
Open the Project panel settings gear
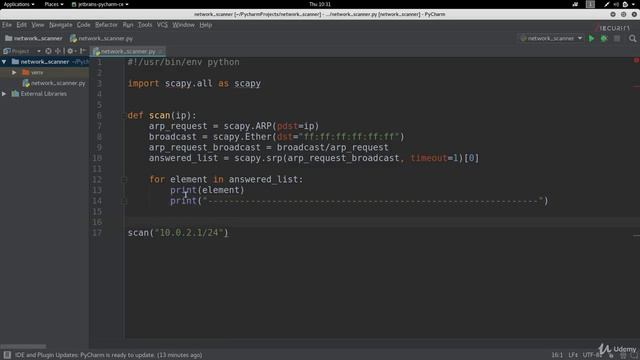tap(70, 51)
